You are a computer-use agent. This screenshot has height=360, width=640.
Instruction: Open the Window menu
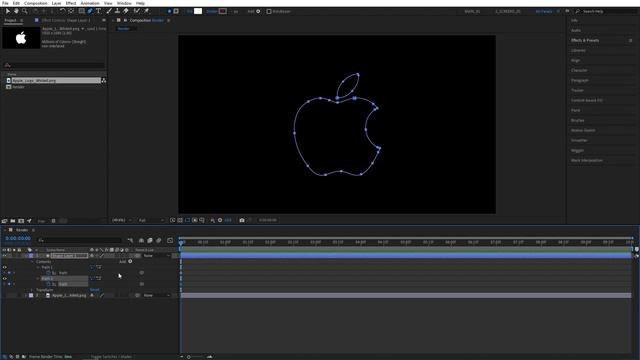(124, 3)
